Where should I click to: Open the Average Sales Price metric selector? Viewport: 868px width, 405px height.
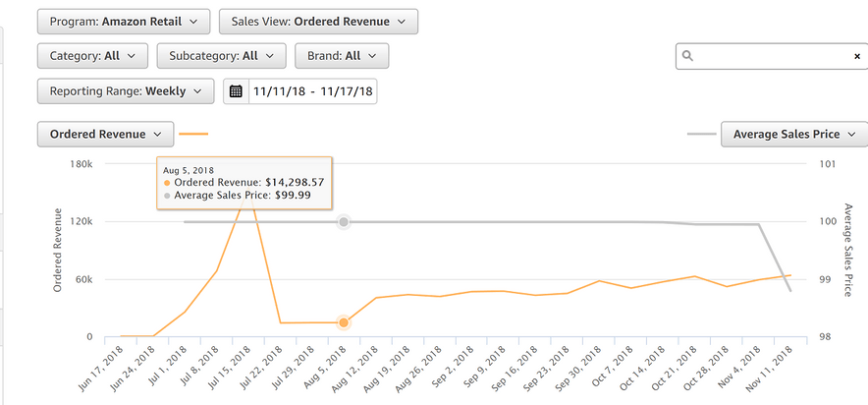(793, 134)
